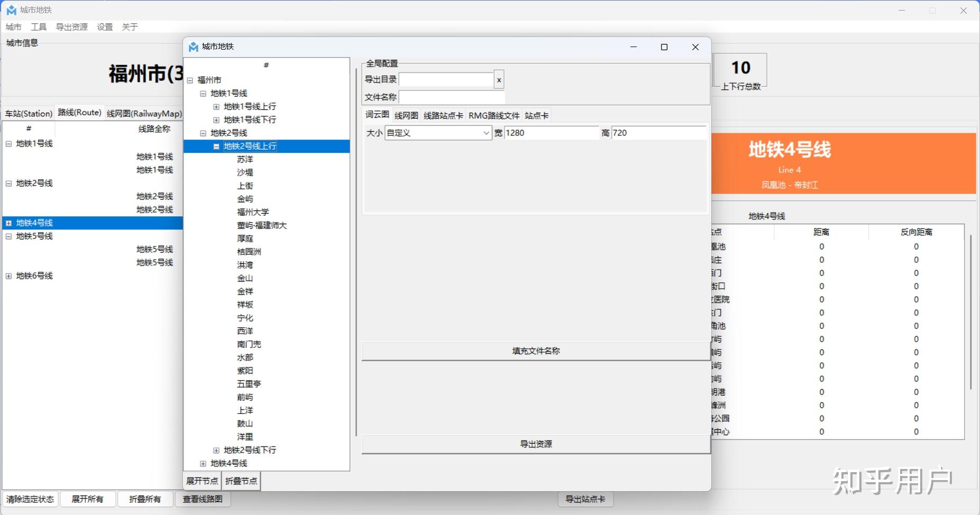Click the 清除选定状态 button
The height and width of the screenshot is (515, 980).
point(30,499)
